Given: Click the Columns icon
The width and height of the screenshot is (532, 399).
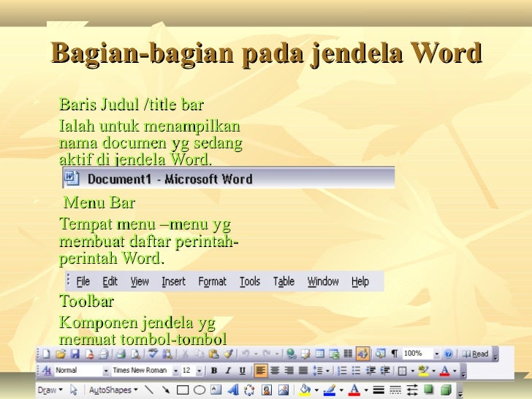Looking at the screenshot, I should (x=348, y=354).
